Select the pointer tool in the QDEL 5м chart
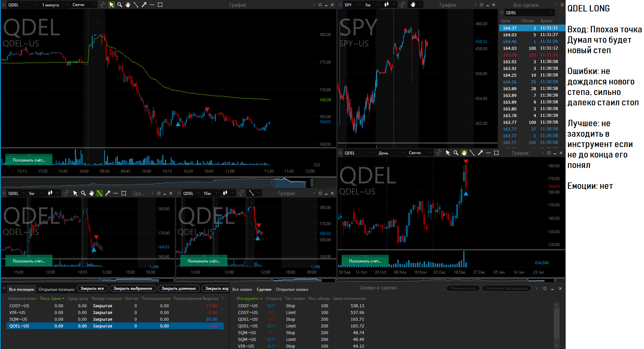The image size is (644, 349). point(75,193)
